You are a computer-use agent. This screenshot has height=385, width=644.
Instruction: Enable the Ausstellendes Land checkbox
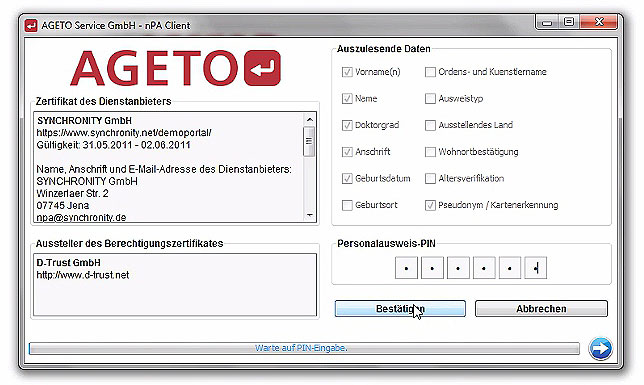tap(430, 125)
